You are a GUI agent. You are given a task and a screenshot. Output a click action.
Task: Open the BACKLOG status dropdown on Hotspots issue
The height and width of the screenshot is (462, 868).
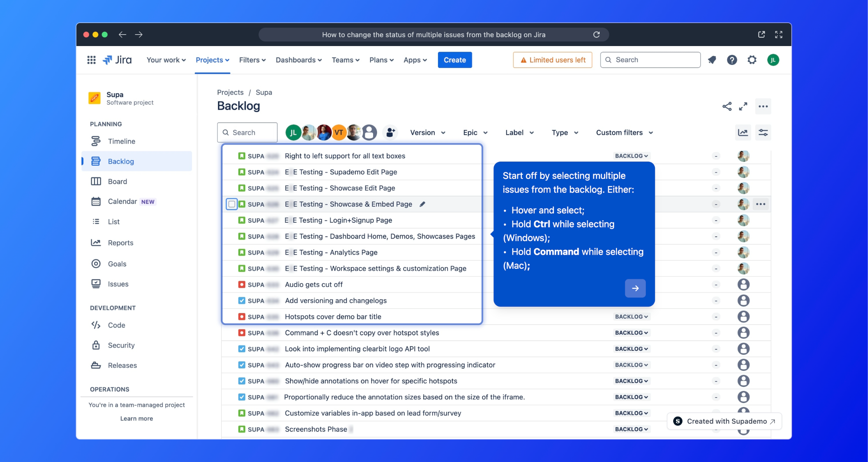(x=631, y=317)
